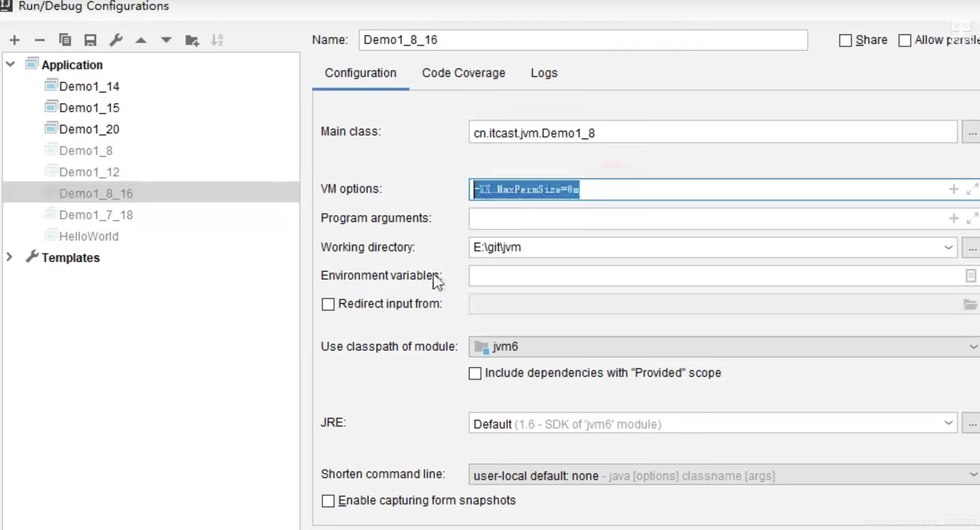Select Demo1_7_18 configuration
Viewport: 980px width, 530px height.
coord(96,214)
